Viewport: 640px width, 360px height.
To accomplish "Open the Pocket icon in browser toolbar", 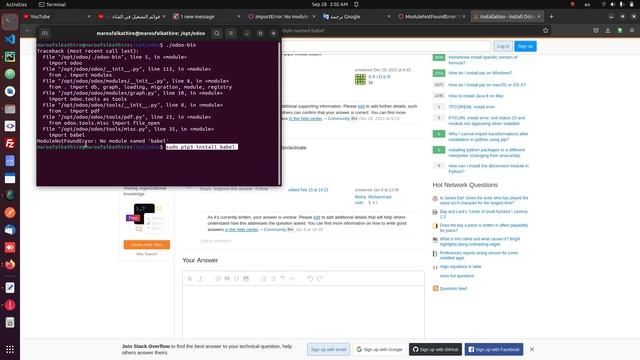I will click(x=596, y=31).
